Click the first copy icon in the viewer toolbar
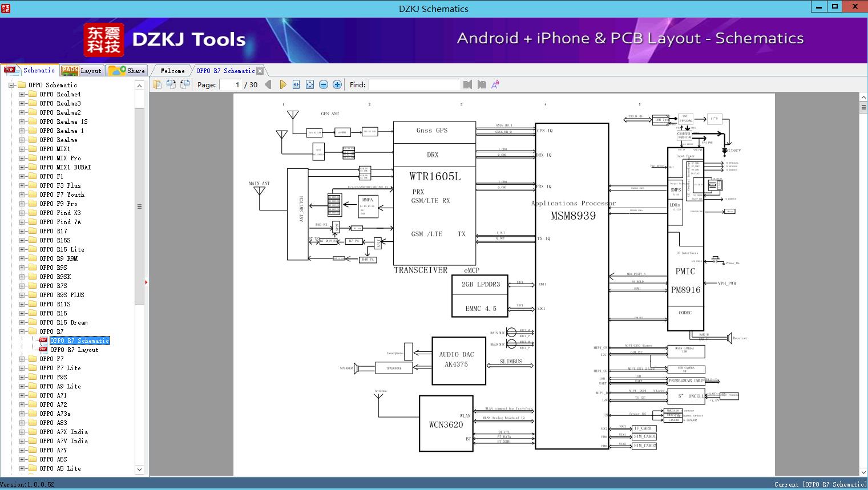The image size is (868, 490). (158, 84)
